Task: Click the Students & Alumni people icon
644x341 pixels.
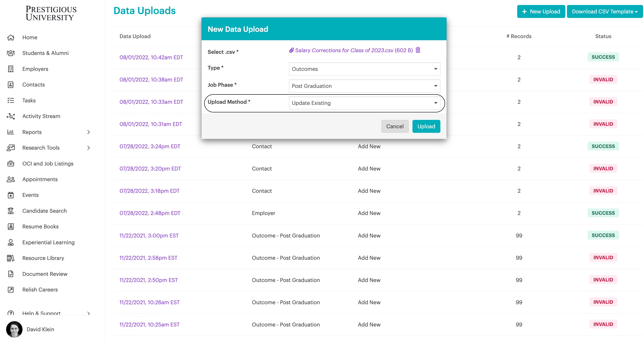Action: 10,53
